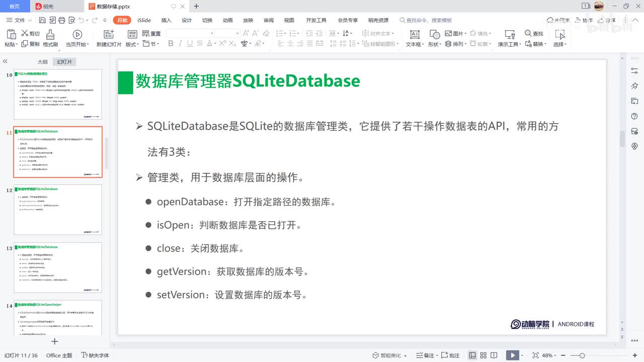Click the Print icon in quick access toolbar
644x362 pixels.
click(62, 20)
